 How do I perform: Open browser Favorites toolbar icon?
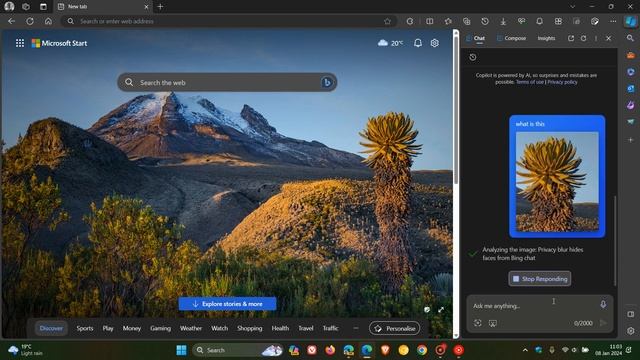[x=448, y=21]
